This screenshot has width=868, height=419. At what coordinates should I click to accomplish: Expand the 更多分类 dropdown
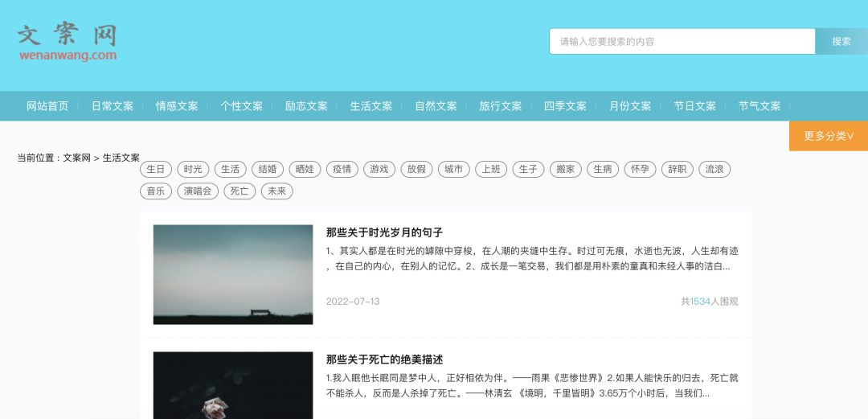coord(829,136)
